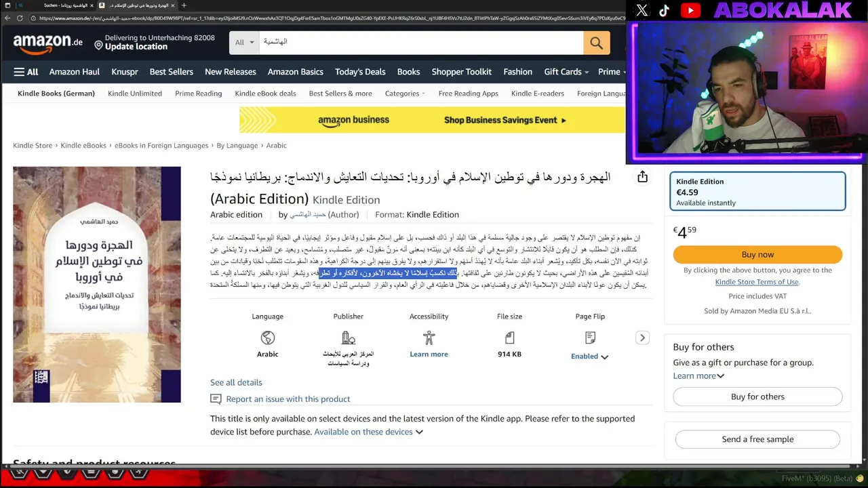Open Knuspr in navigation

(125, 72)
